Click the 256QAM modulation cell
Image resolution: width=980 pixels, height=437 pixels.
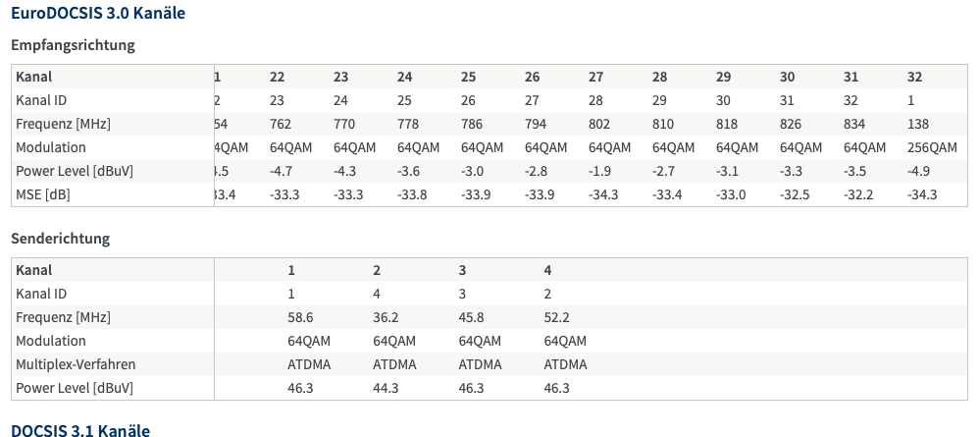(931, 147)
